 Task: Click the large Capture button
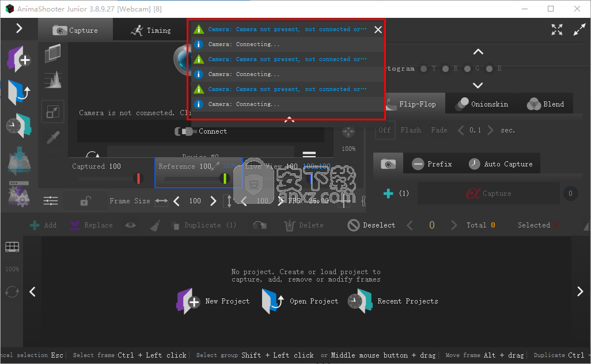488,194
